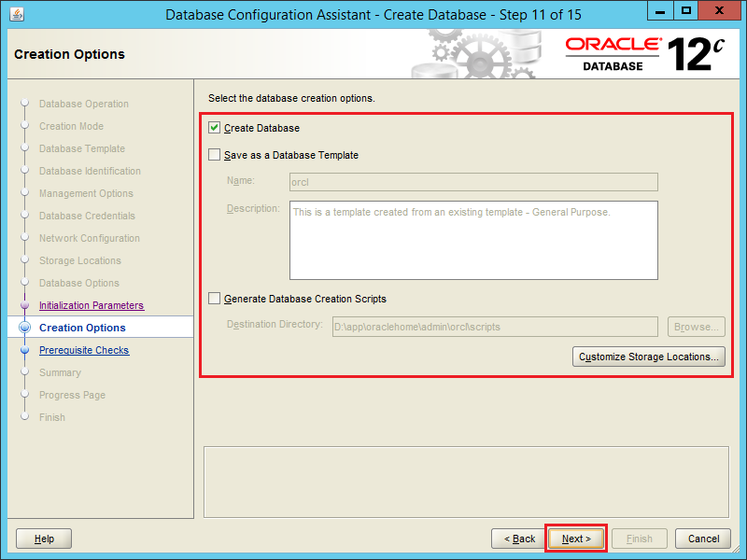
Task: Click the Summary step
Action: tap(60, 372)
